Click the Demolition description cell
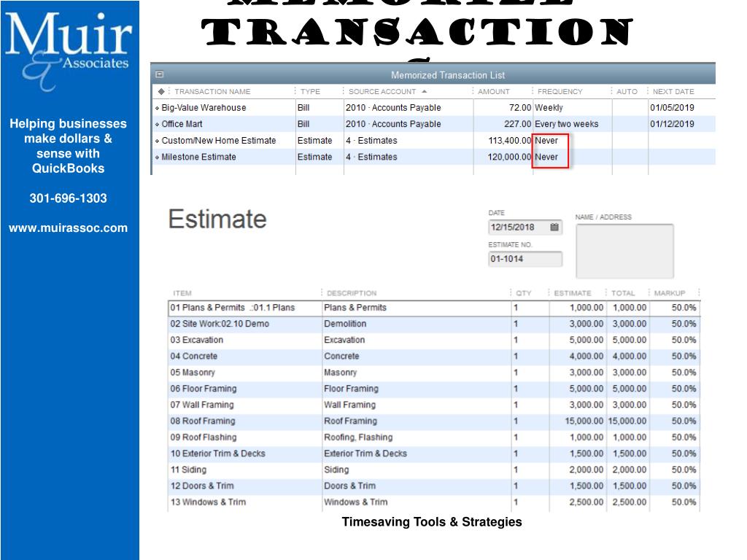The height and width of the screenshot is (560, 747). [x=417, y=324]
